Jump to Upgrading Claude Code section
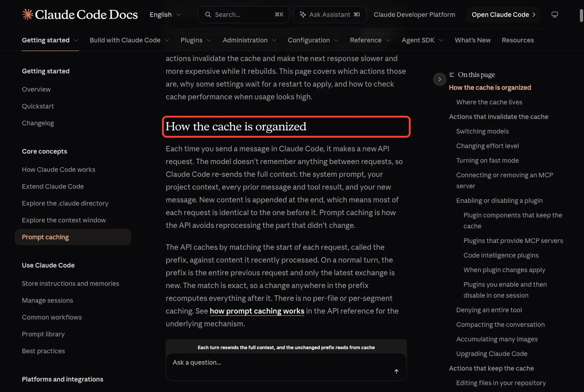584x392 pixels. 492,354
